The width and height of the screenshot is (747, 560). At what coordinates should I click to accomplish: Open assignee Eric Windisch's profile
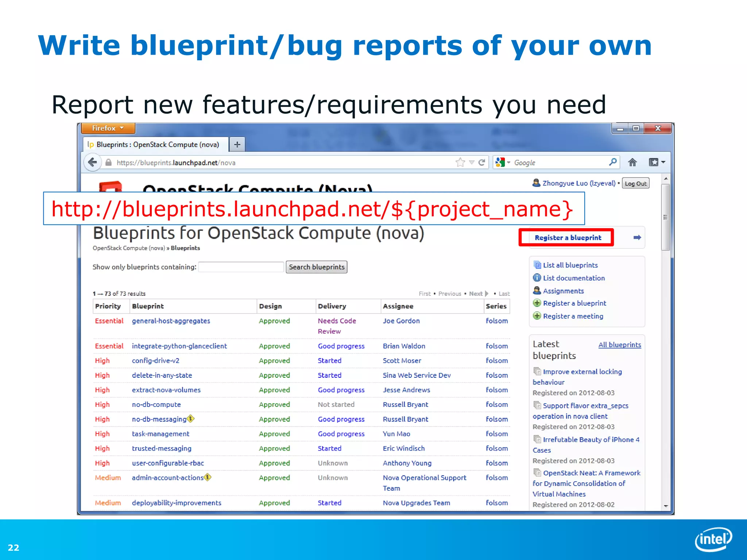404,448
